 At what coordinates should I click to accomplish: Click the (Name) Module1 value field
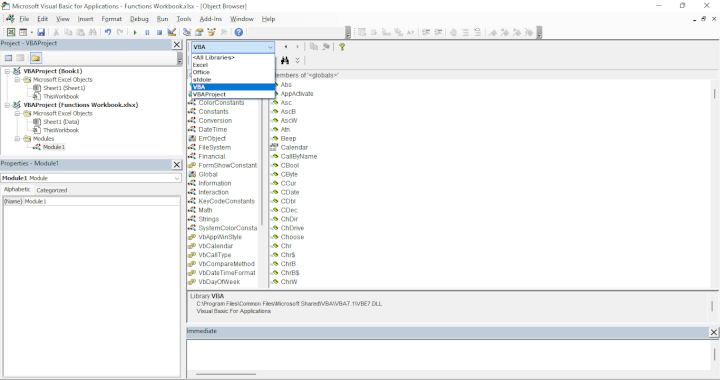point(101,201)
